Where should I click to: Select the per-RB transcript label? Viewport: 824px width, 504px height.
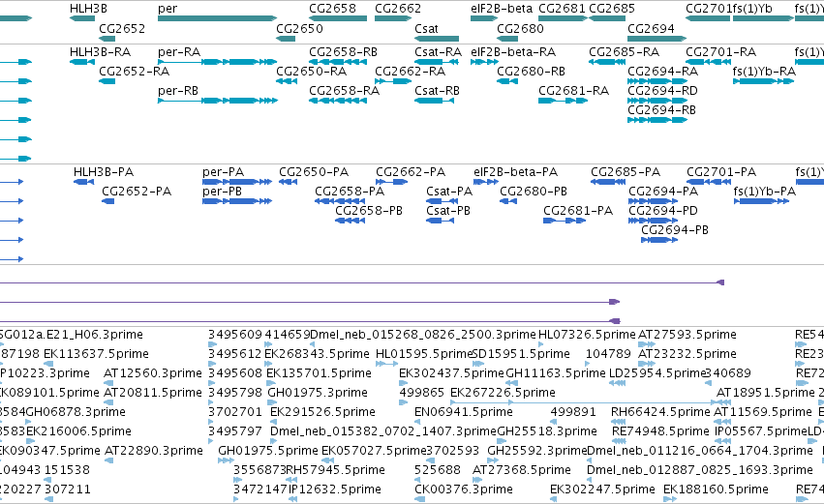click(x=178, y=91)
